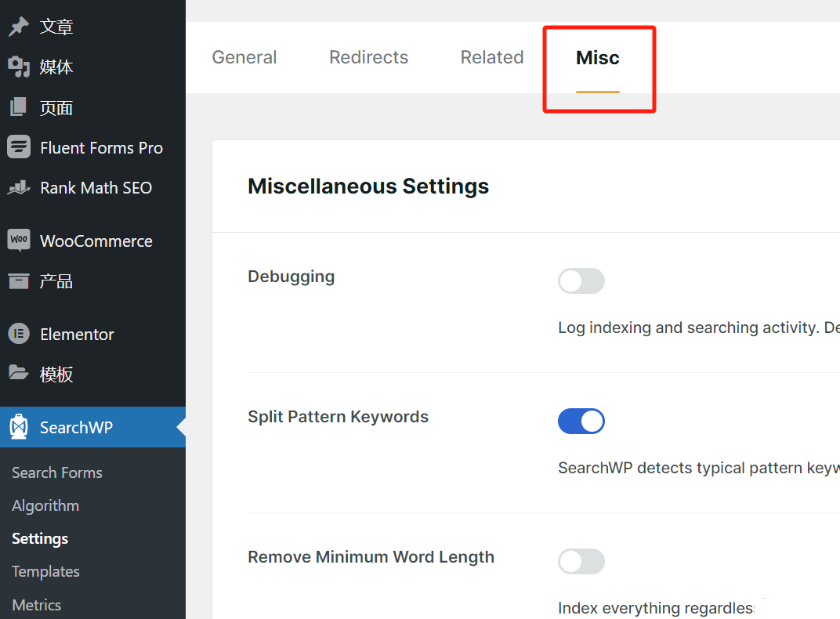
Task: Click the 'SearchWP detects typical pattern' description
Action: click(699, 468)
